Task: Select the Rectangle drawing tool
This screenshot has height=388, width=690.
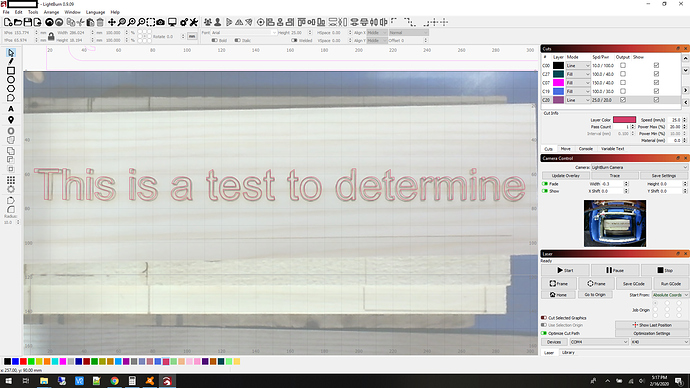Action: tap(11, 70)
